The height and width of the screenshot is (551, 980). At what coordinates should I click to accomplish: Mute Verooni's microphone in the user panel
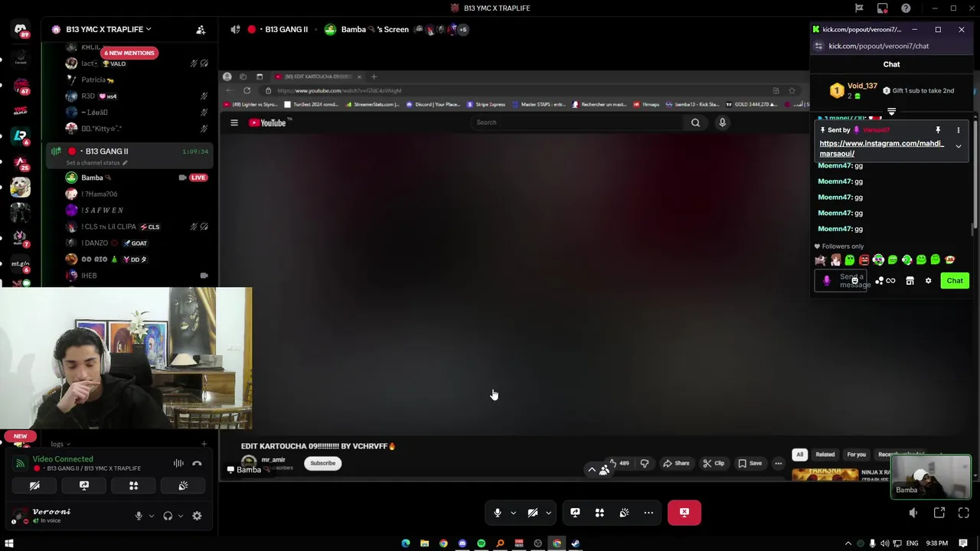point(139,516)
